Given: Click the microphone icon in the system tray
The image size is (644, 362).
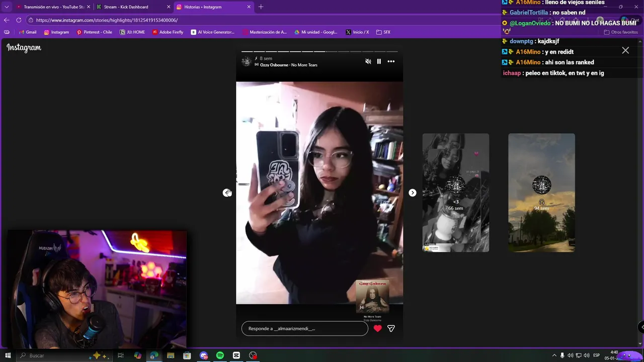Looking at the screenshot, I should (x=562, y=355).
